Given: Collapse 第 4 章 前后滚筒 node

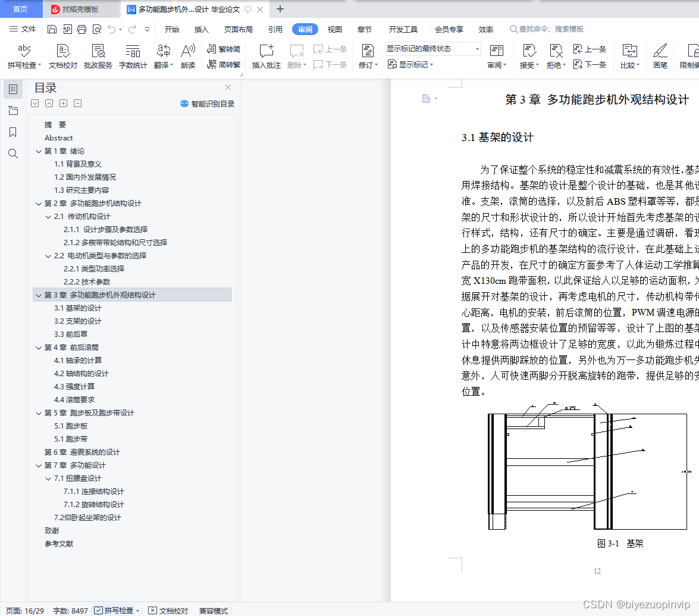Looking at the screenshot, I should 39,348.
